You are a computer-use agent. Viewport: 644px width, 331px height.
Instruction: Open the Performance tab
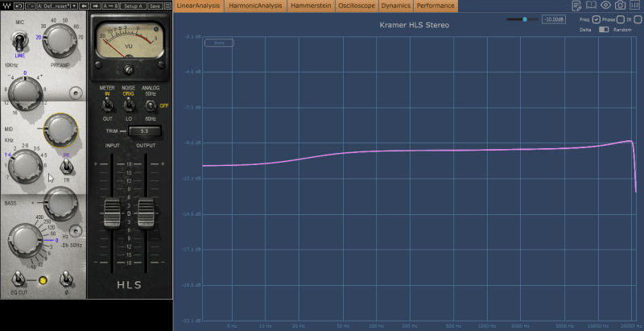click(x=436, y=6)
